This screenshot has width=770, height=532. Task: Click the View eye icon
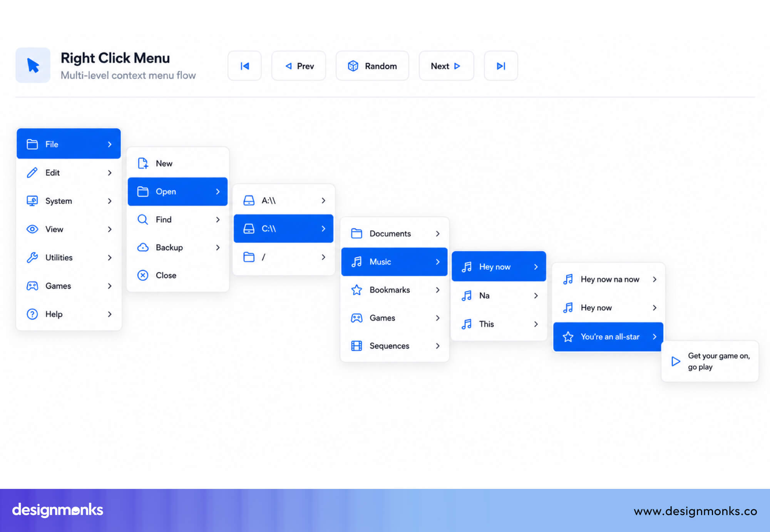coord(32,229)
